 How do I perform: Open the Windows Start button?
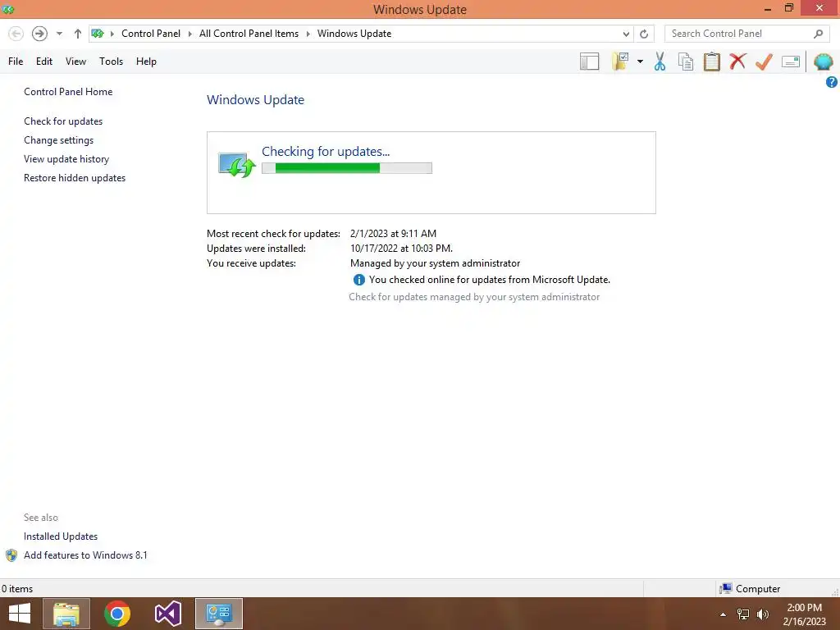[20, 614]
